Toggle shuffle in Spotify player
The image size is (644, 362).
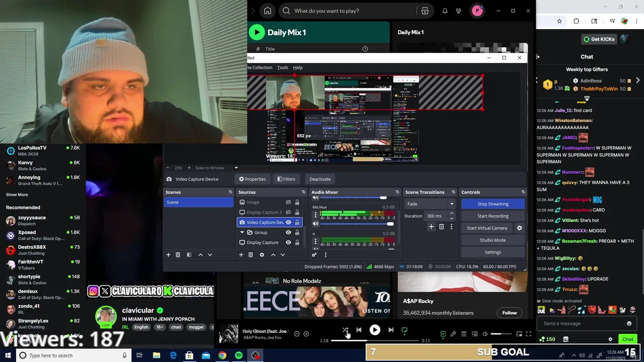(345, 330)
